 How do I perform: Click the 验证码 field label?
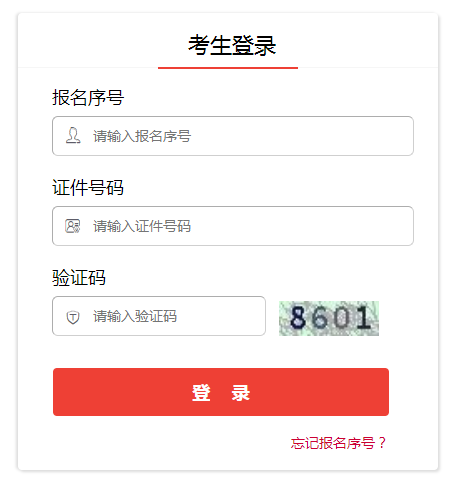(79, 277)
